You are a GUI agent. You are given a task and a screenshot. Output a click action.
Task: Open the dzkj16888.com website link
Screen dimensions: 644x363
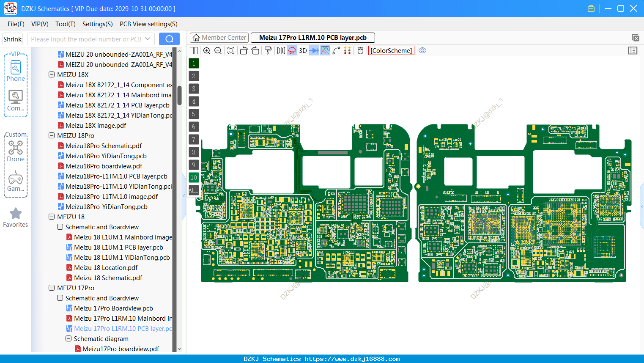[352, 359]
